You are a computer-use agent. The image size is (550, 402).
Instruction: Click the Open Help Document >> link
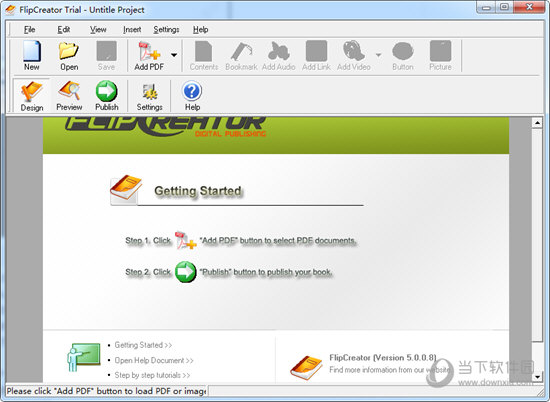154,360
